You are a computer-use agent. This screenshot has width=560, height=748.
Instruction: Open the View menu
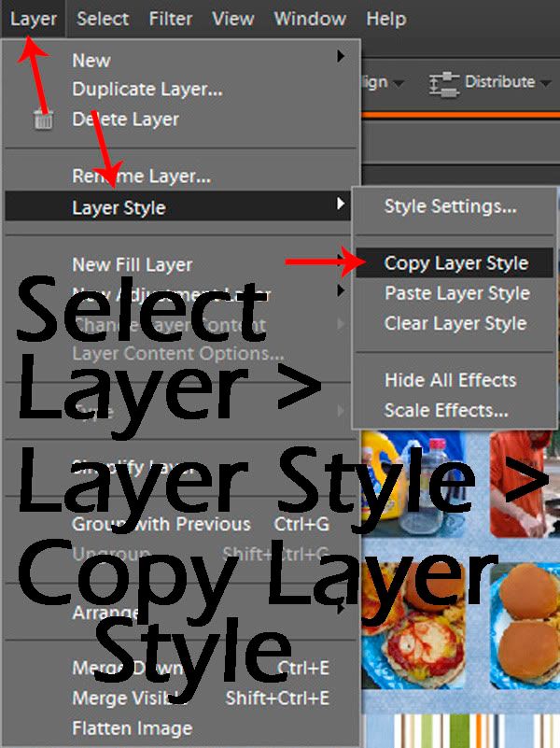232,19
